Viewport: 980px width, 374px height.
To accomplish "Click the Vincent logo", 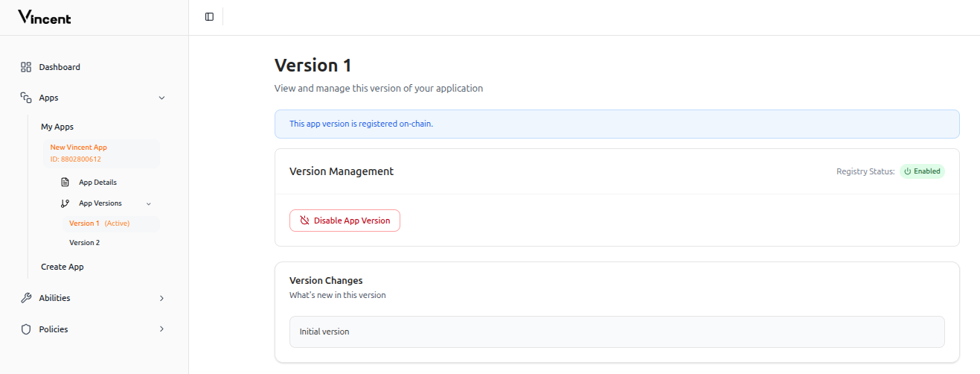I will (45, 17).
